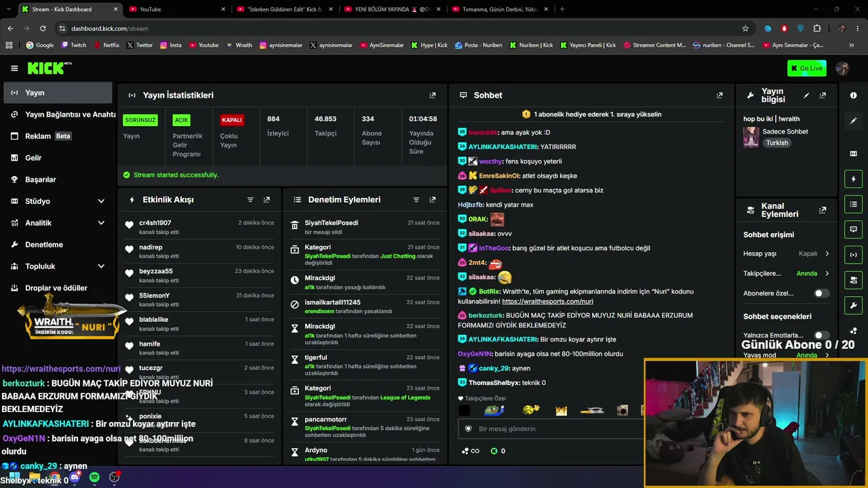Click the message input Bir mesaj gönderin

click(x=551, y=429)
